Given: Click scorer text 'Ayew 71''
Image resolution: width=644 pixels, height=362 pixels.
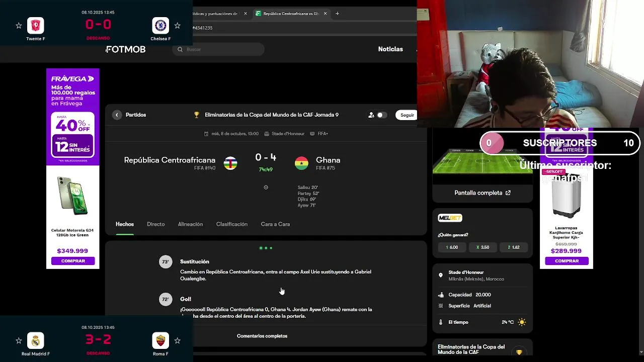Looking at the screenshot, I should [x=307, y=206].
